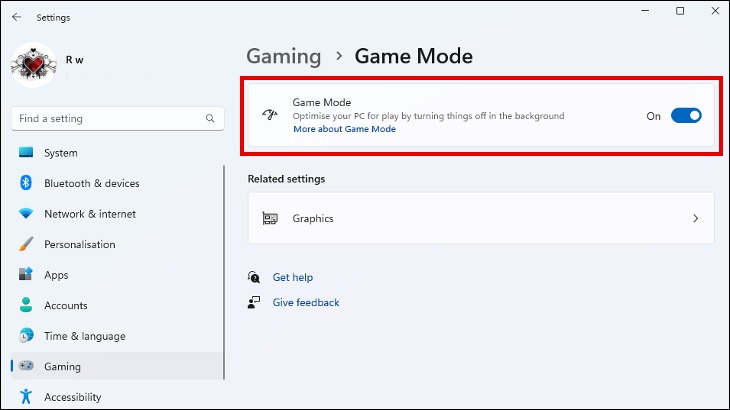Open the More about Game Mode link
The width and height of the screenshot is (730, 410).
point(345,129)
